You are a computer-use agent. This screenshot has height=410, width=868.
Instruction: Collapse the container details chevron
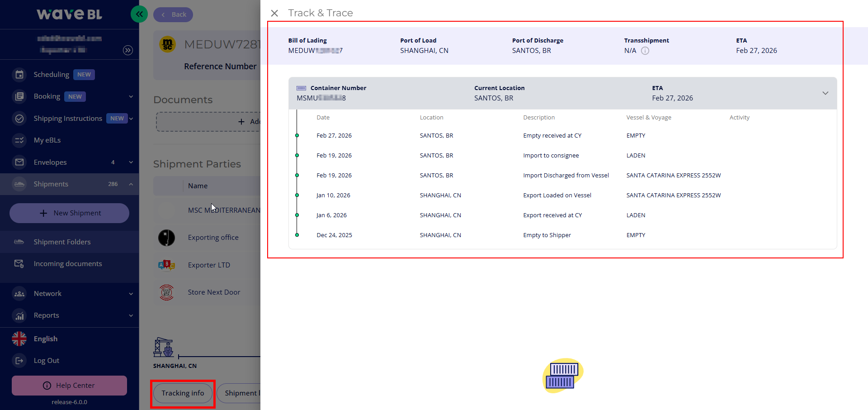[825, 93]
